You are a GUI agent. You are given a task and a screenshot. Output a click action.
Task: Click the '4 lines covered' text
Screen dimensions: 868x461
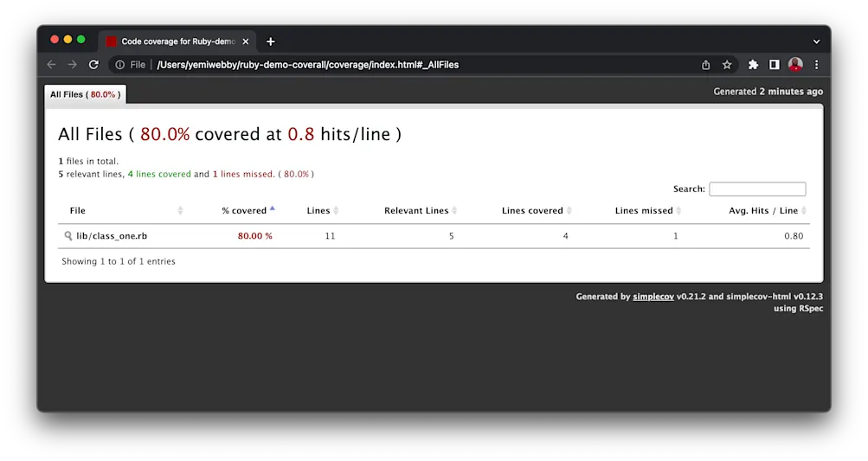(159, 174)
